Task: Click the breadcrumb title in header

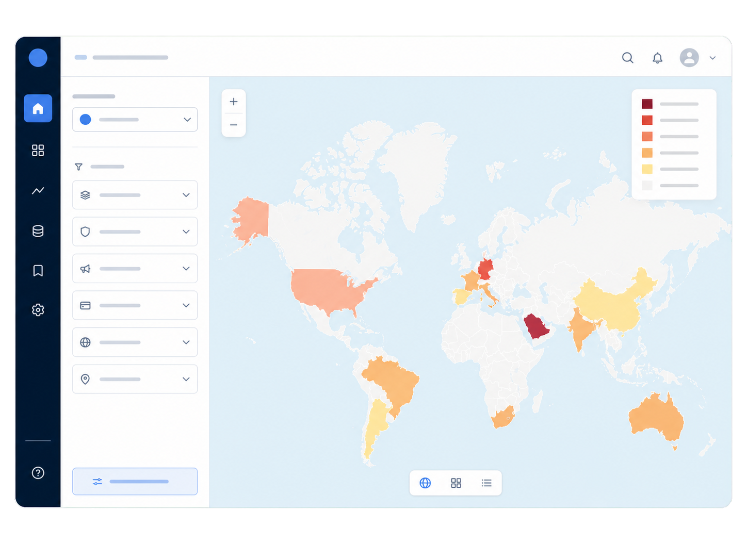Action: (131, 57)
